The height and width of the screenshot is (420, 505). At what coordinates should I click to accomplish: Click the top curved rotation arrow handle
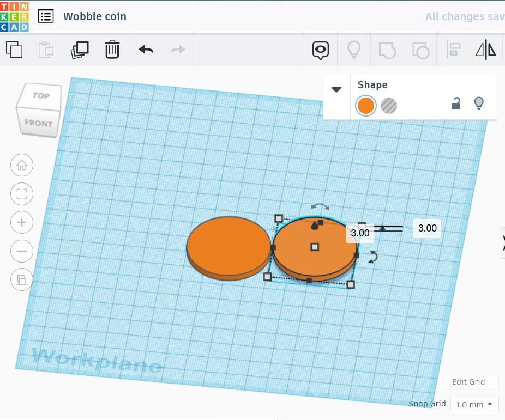pos(320,207)
